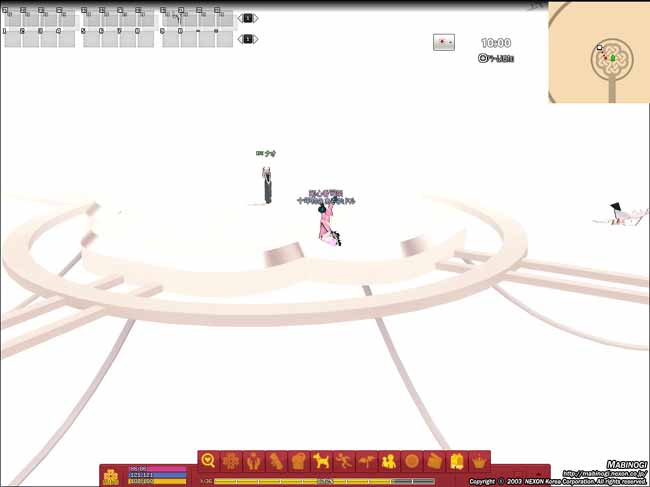The width and height of the screenshot is (650, 487).
Task: Click the blue MP bar
Action: point(157,475)
